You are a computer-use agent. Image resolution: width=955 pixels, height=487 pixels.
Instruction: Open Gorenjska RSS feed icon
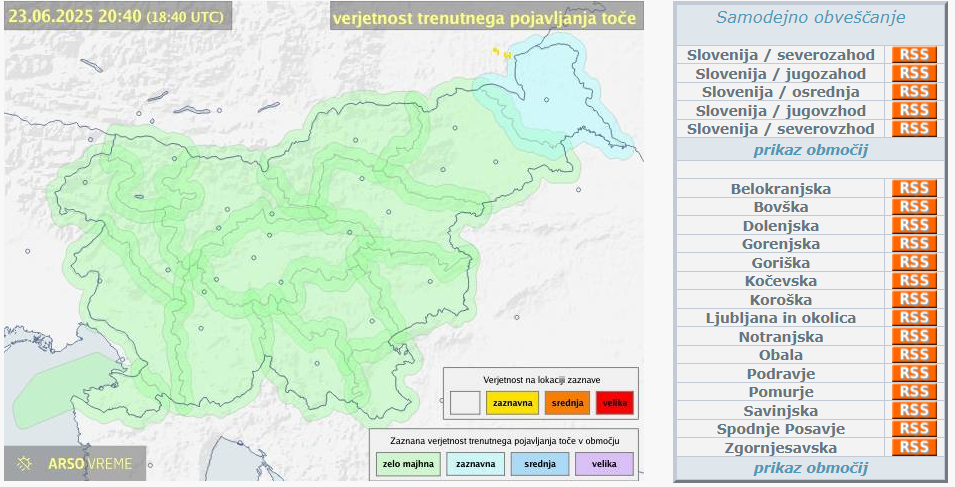[914, 244]
